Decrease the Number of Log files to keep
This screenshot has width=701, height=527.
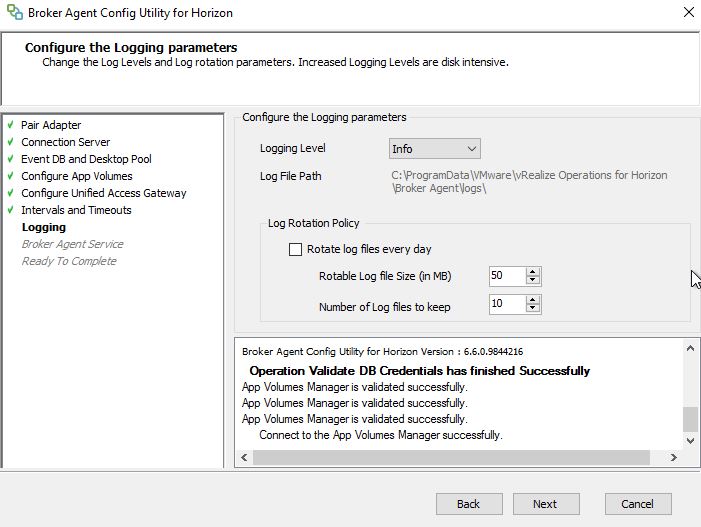tap(532, 308)
